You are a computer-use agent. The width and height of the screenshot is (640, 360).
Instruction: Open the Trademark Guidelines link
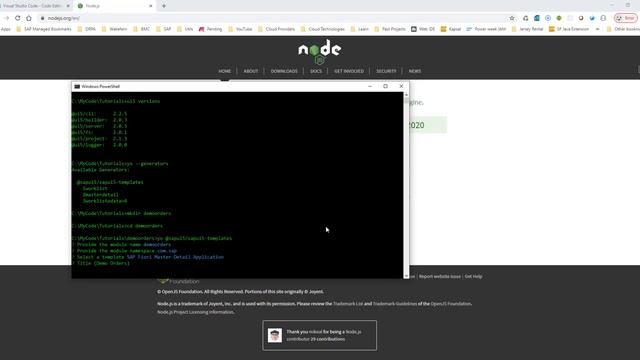[395, 304]
